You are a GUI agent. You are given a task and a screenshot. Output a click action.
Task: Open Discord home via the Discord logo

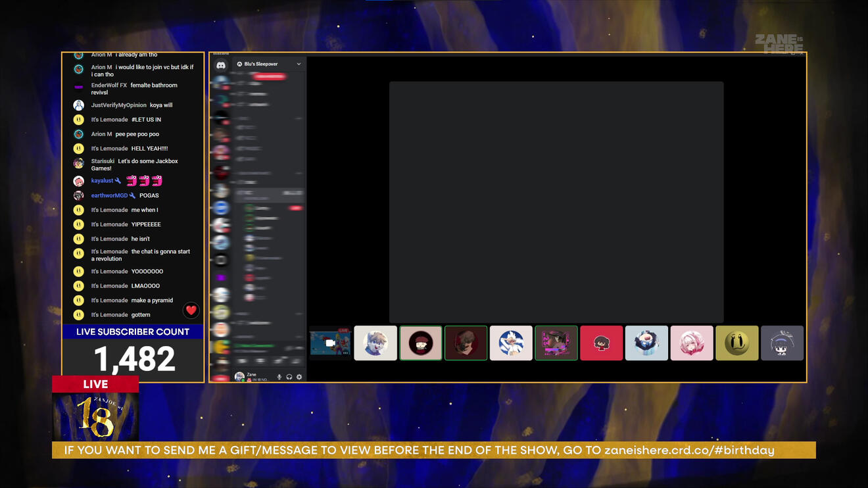coord(221,64)
